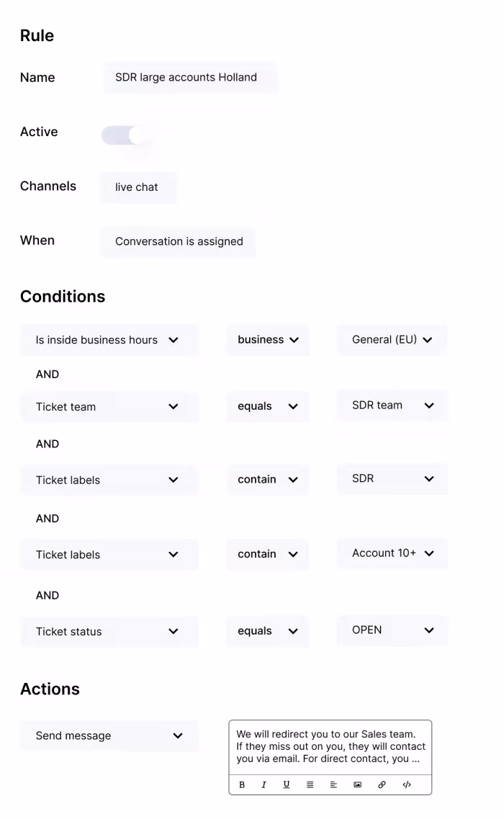The width and height of the screenshot is (504, 819).
Task: Insert a link into the message
Action: [382, 785]
